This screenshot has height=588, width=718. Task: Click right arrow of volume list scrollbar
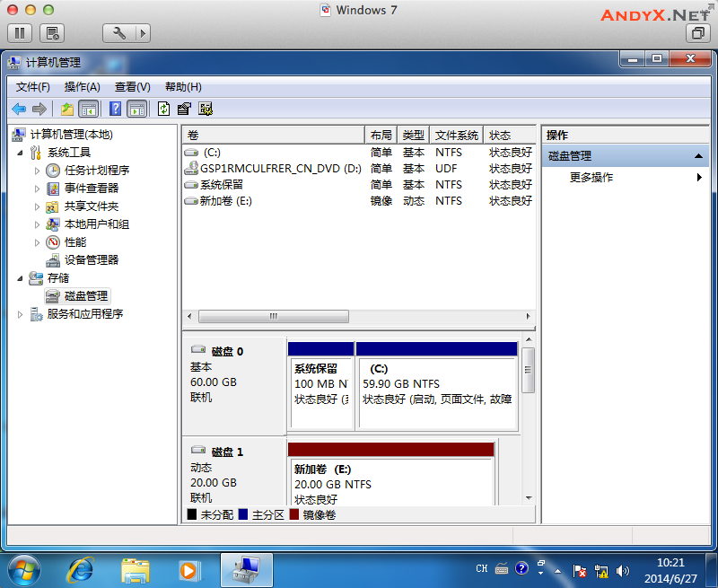pyautogui.click(x=528, y=316)
